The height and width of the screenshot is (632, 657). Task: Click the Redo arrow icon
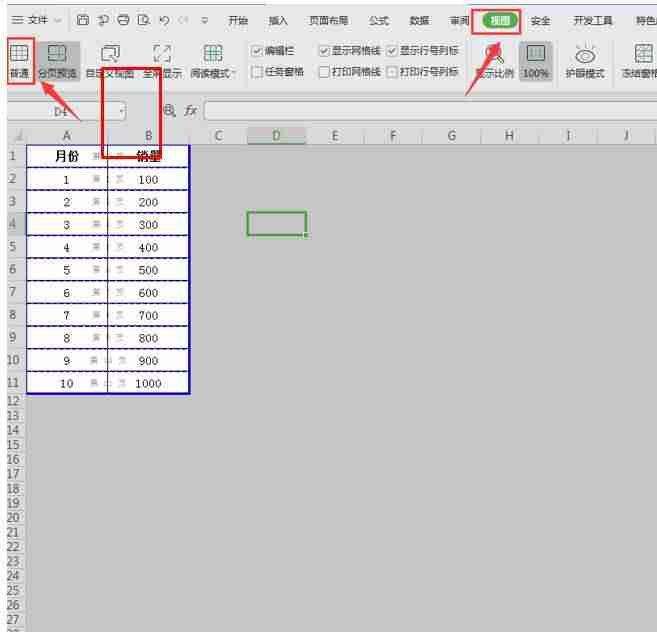(184, 20)
